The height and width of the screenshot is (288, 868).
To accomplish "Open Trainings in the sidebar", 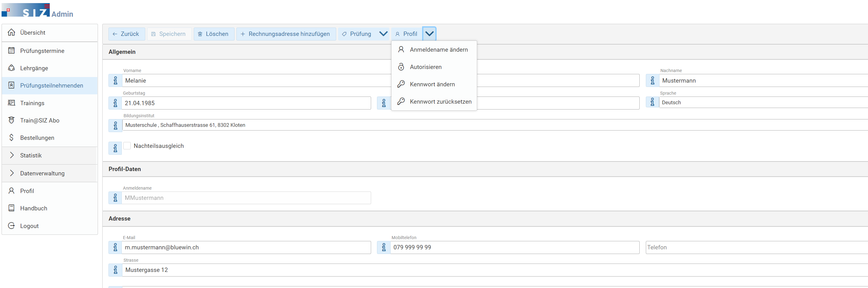I will (49, 103).
